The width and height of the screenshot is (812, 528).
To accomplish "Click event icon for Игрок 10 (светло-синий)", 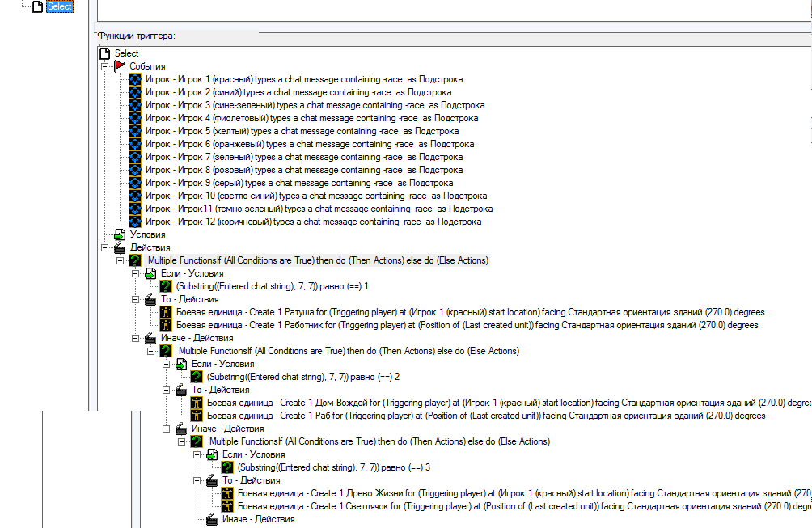I will (135, 196).
